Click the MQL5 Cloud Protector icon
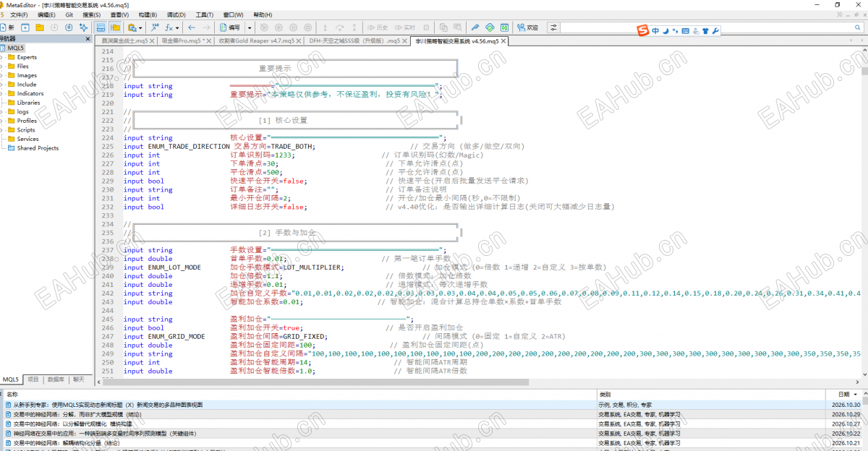The image size is (868, 451). point(490,27)
